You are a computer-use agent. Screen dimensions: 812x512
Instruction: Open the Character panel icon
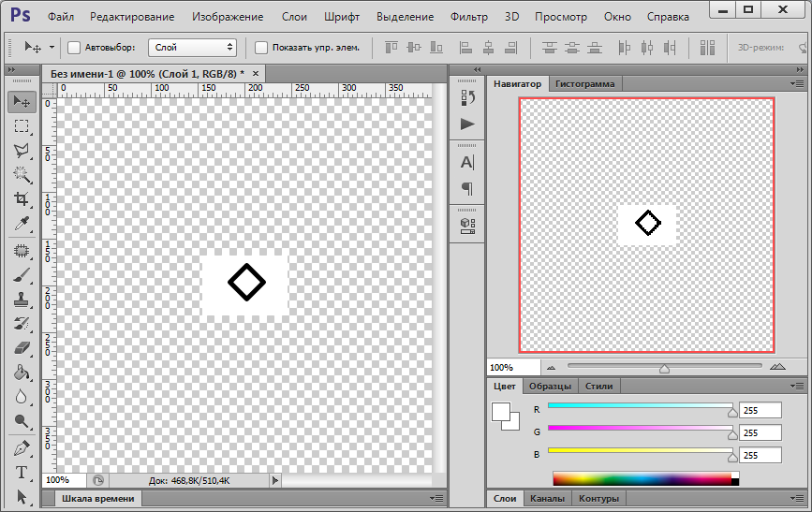tap(467, 162)
